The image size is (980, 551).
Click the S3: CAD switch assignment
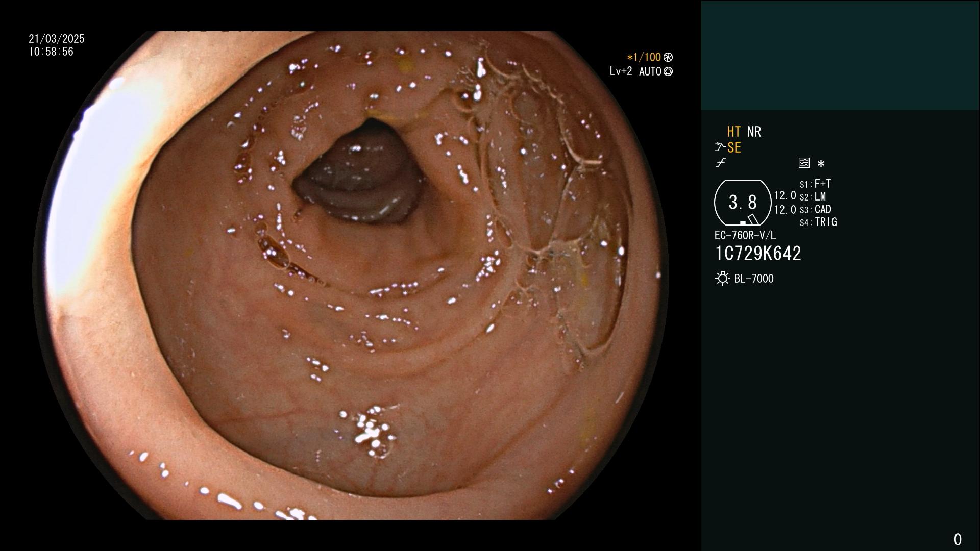tap(816, 209)
